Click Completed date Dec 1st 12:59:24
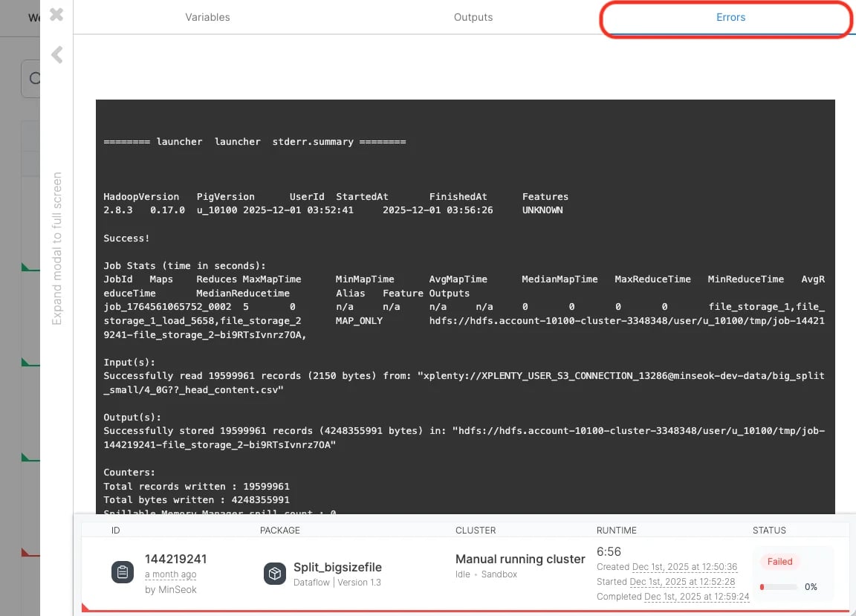 696,597
